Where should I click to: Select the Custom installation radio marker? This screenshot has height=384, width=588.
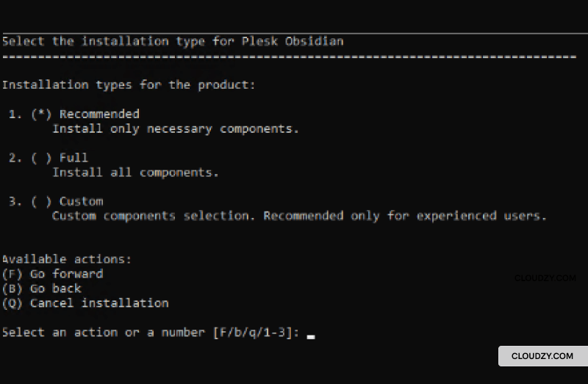[41, 202]
